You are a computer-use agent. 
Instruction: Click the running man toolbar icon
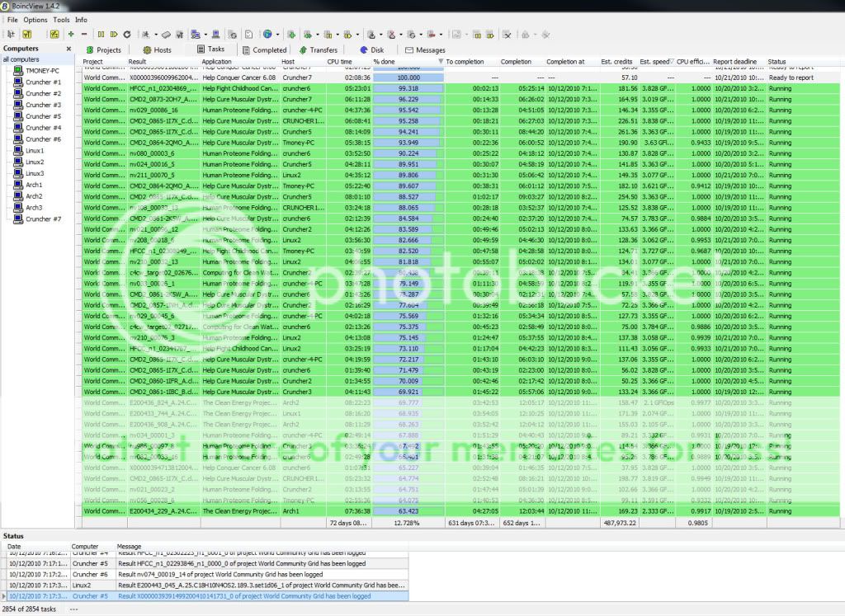click(145, 35)
